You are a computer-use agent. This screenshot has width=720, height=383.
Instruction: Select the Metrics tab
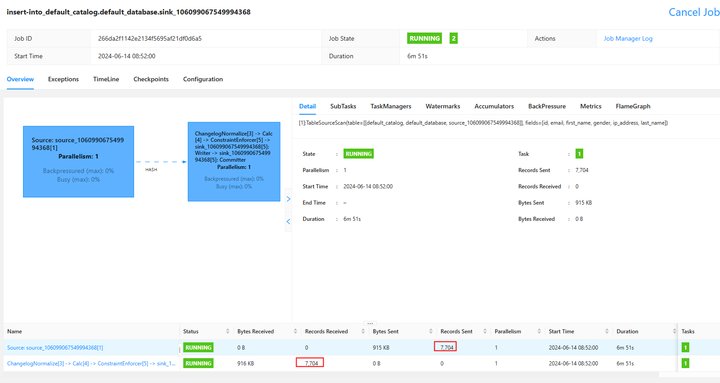point(591,106)
